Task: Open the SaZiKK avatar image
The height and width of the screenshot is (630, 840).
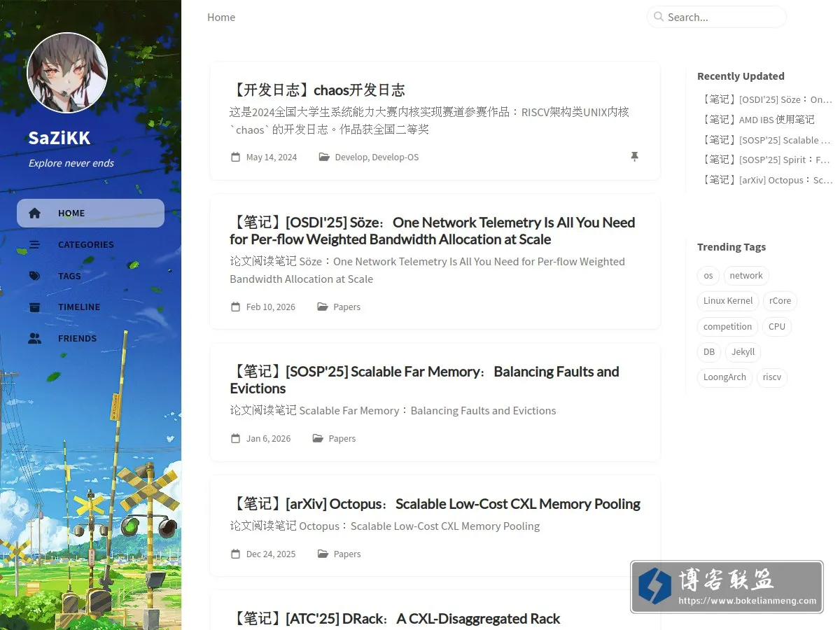Action: [67, 73]
